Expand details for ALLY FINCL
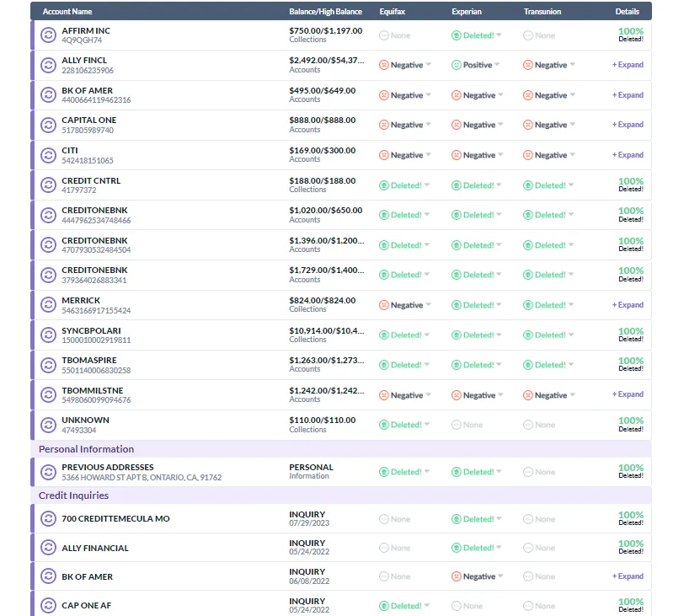The width and height of the screenshot is (684, 616). click(x=628, y=65)
